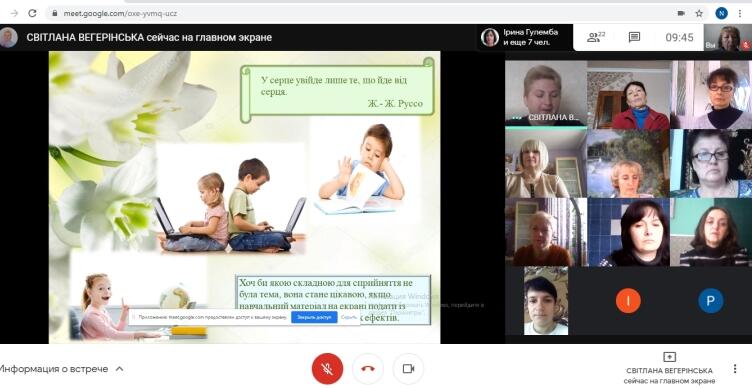The height and width of the screenshot is (388, 752).
Task: Toggle the camera on or off
Action: tap(408, 368)
